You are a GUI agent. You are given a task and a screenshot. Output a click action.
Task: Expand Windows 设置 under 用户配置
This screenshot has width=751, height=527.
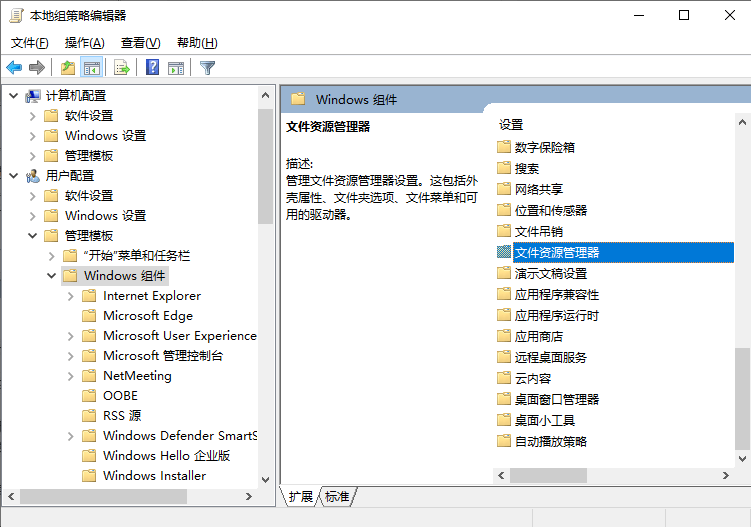(33, 216)
